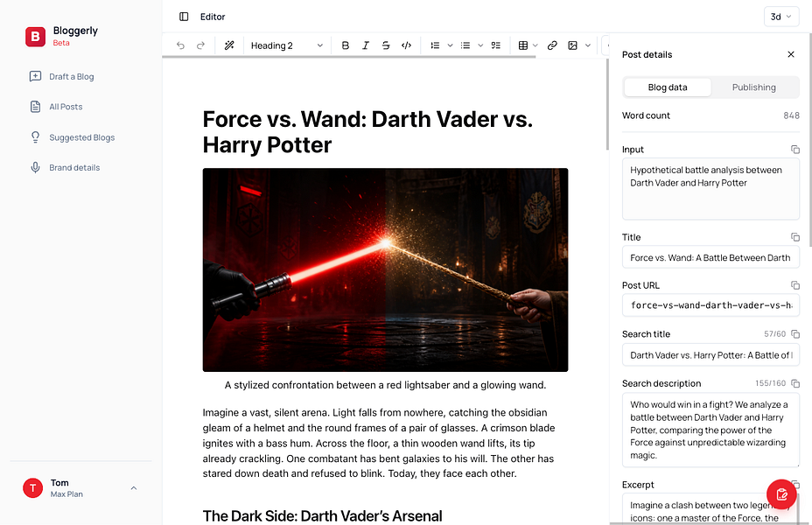Go to All Posts

tap(56, 107)
